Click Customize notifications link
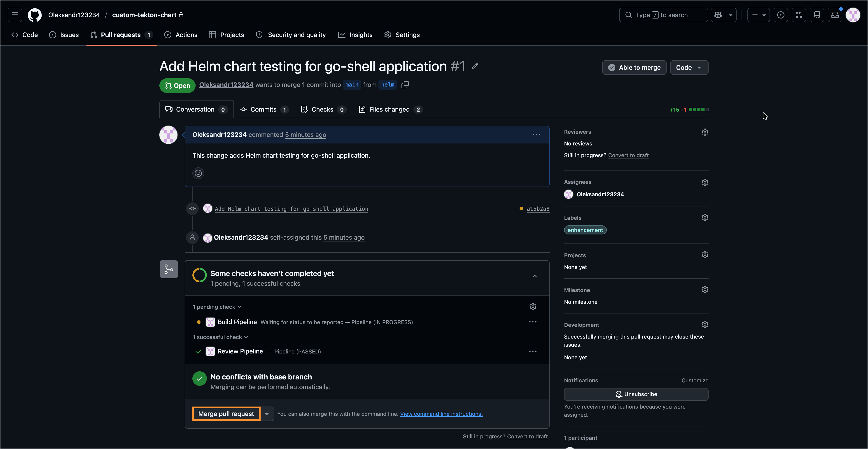 (695, 381)
